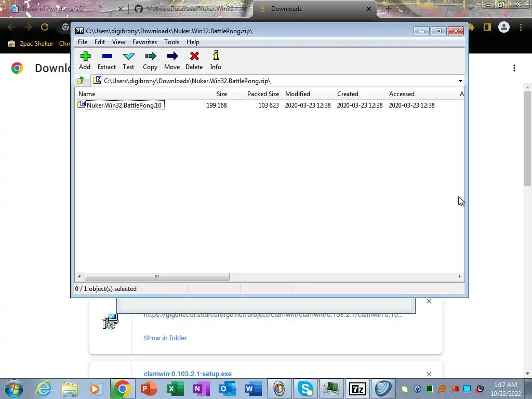532x399 pixels.
Task: Open Windows Media Player from the taskbar
Action: (x=96, y=389)
